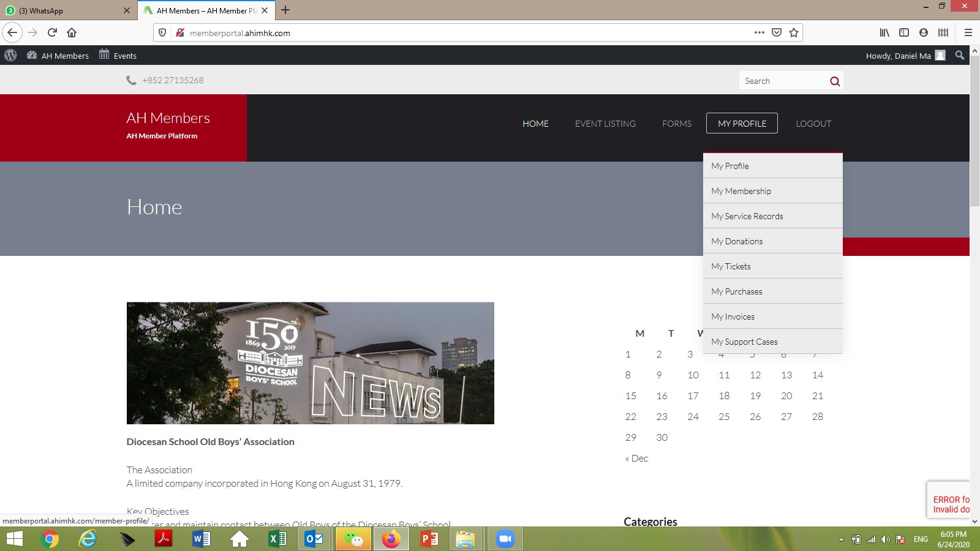Open Outlook from the taskbar

(x=315, y=539)
